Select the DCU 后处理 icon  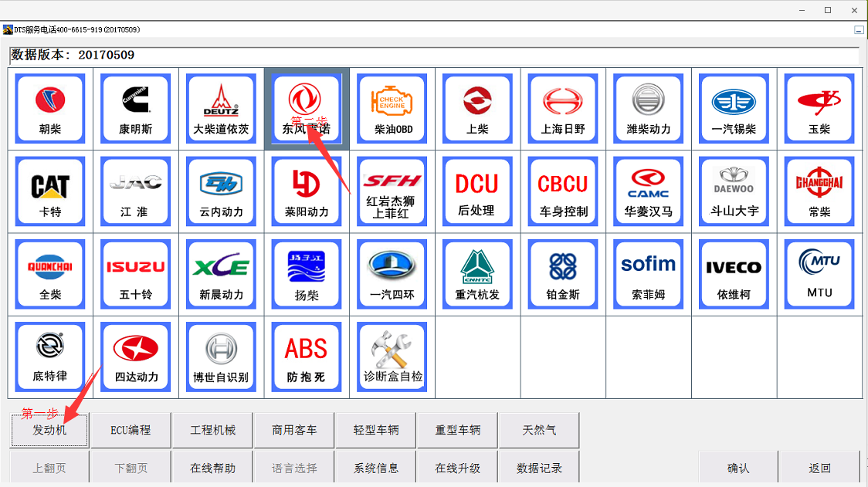pyautogui.click(x=477, y=191)
